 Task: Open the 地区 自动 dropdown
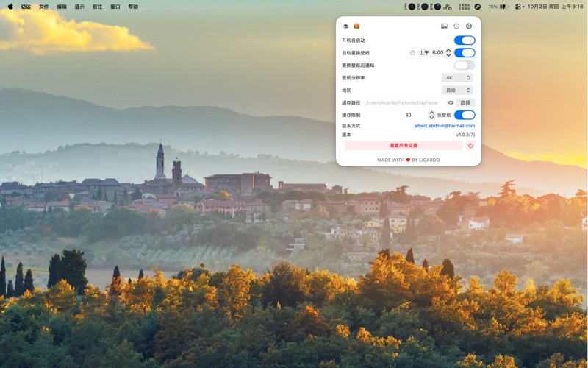coord(457,90)
